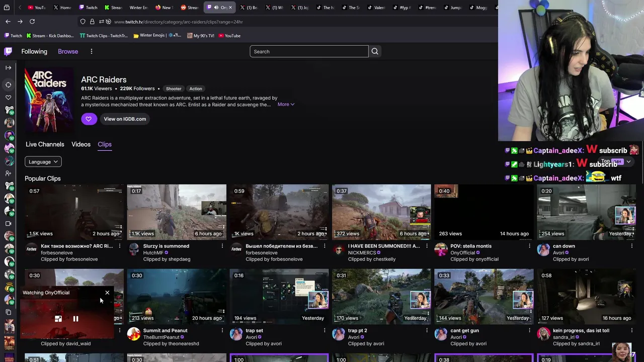Open options for 'can down' clip
Viewport: 644px width, 362px height.
coord(632,246)
